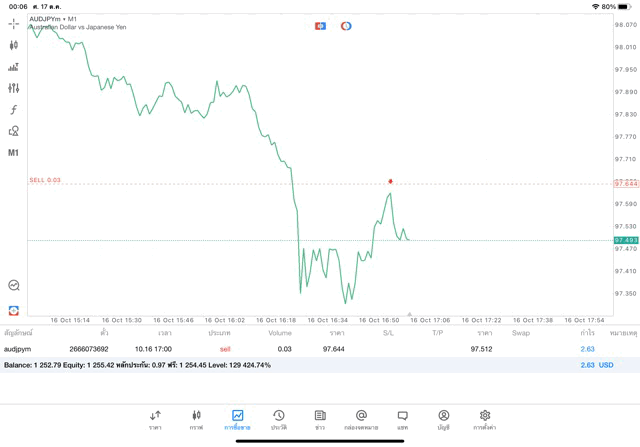Switch to the ประวัติ (History) tab

[x=278, y=420]
